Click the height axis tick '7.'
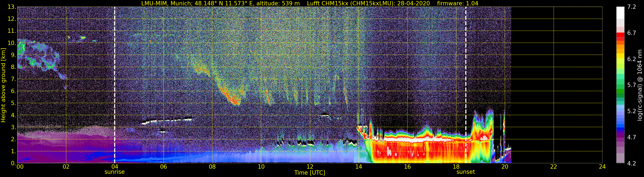This screenshot has width=644, height=177. pyautogui.click(x=13, y=79)
